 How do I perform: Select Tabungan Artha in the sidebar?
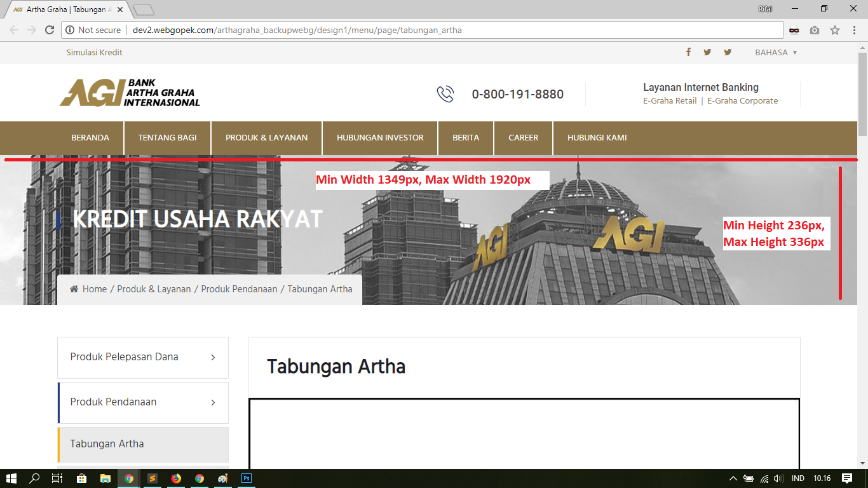143,444
